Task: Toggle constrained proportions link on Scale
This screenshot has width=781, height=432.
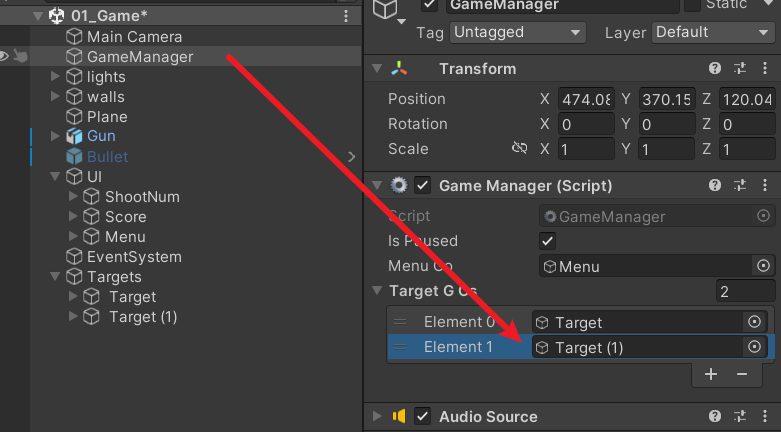Action: (x=519, y=149)
